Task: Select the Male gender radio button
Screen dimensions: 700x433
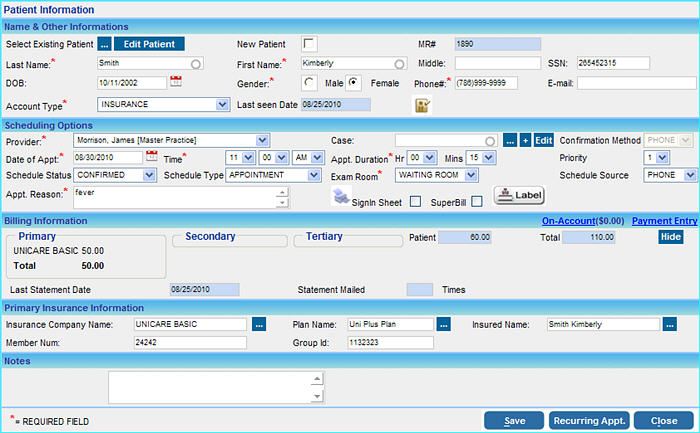Action: point(310,82)
